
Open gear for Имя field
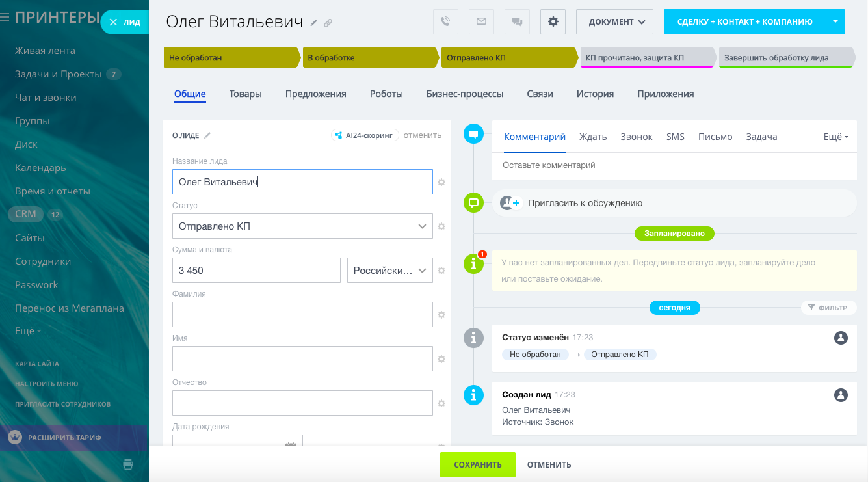tap(441, 359)
